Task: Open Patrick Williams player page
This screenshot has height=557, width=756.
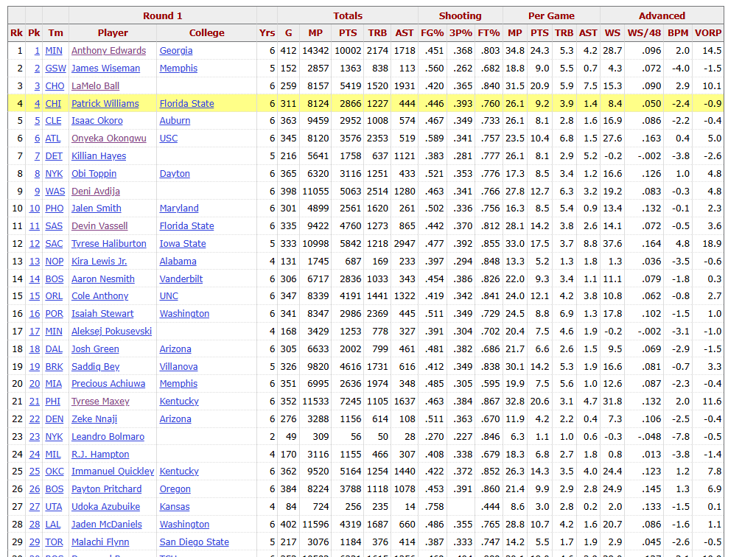Action: coord(105,104)
